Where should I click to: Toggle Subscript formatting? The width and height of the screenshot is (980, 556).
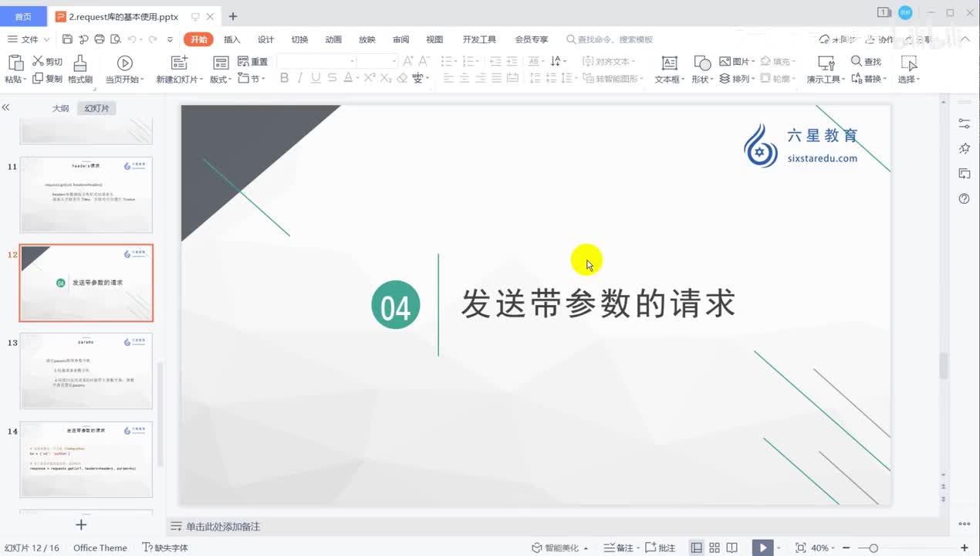click(385, 78)
